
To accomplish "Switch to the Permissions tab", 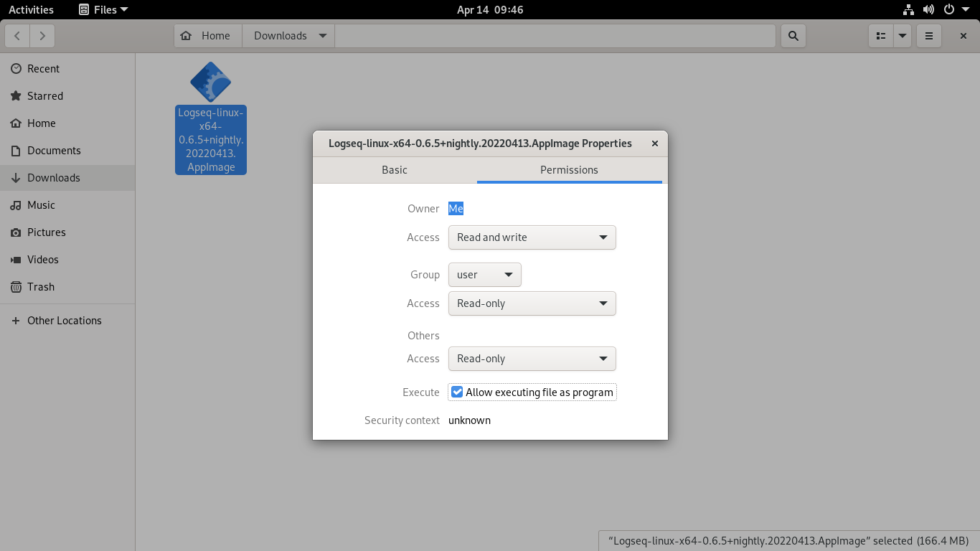I will click(570, 170).
